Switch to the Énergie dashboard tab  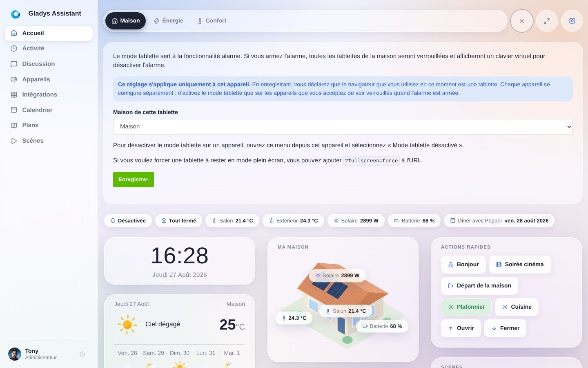(168, 21)
